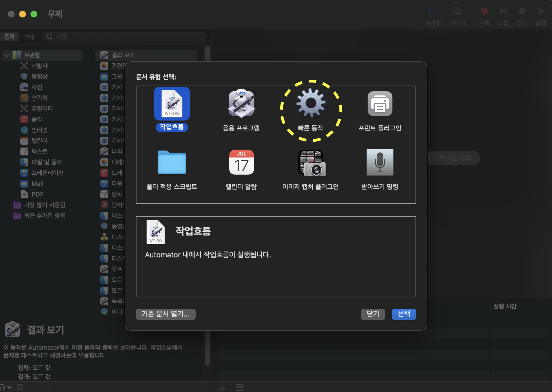This screenshot has height=392, width=552.
Task: Collapse the 보관함 library tree chevron
Action: point(7,55)
